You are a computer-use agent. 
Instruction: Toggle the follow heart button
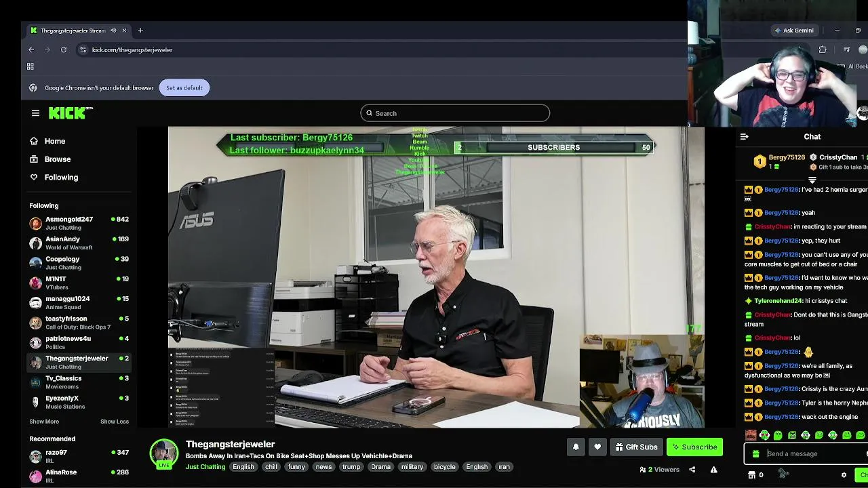597,447
